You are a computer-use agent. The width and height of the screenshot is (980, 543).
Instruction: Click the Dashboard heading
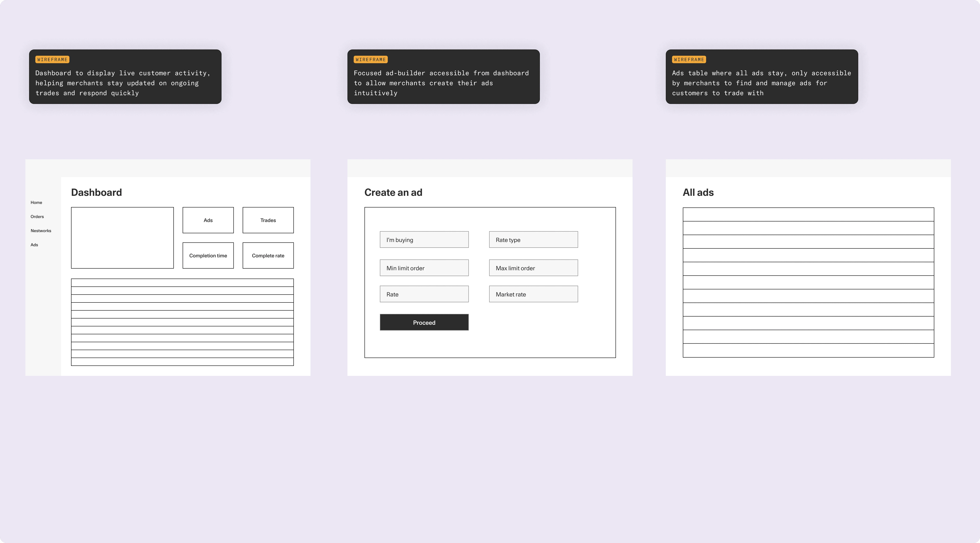pos(97,193)
